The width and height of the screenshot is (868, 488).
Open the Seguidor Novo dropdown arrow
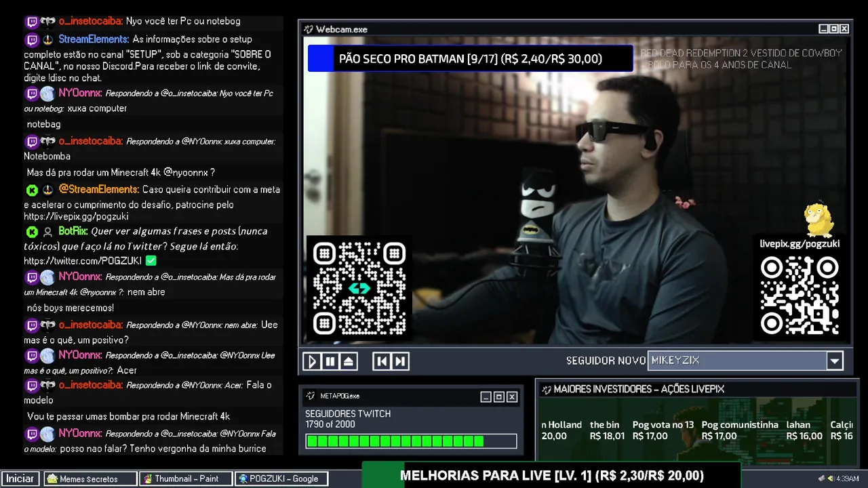coord(835,361)
